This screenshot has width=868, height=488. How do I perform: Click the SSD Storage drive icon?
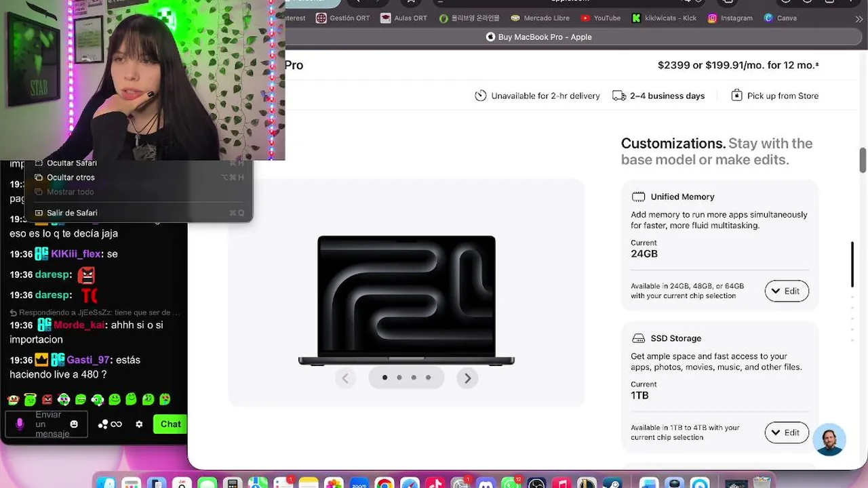[638, 338]
